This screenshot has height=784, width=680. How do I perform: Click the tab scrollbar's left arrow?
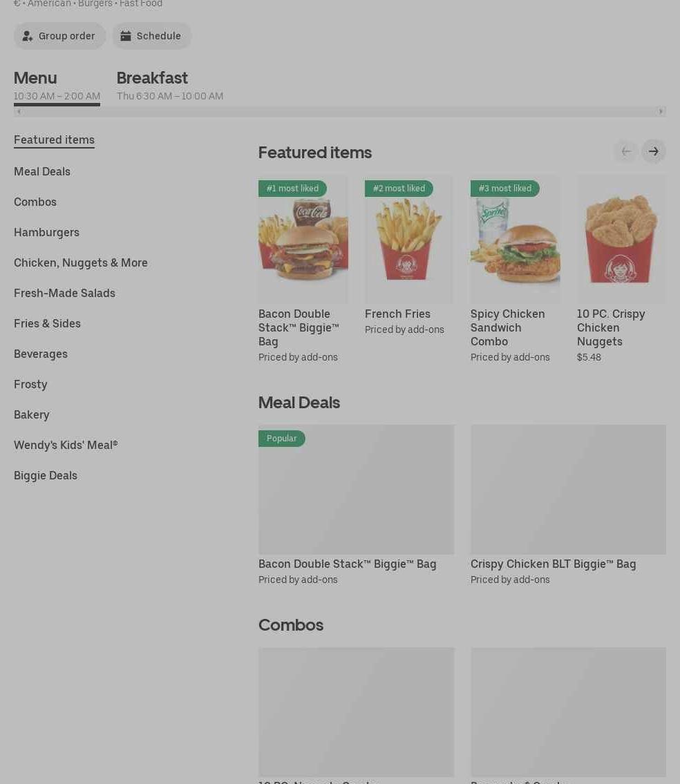[x=19, y=111]
